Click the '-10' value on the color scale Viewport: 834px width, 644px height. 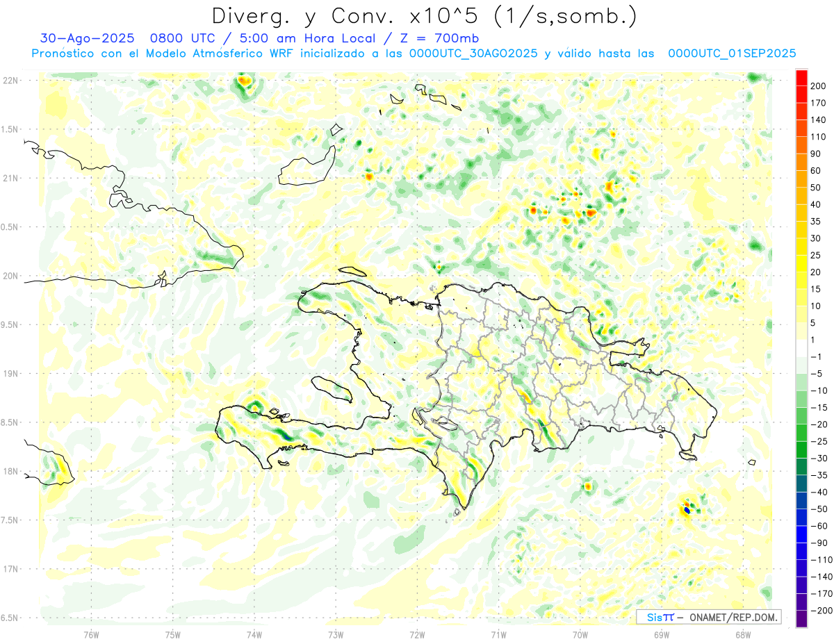click(x=819, y=391)
